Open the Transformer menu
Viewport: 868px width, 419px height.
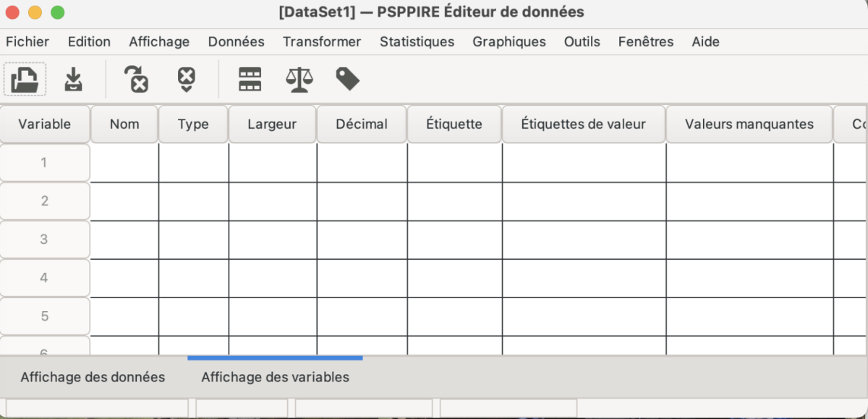(322, 41)
